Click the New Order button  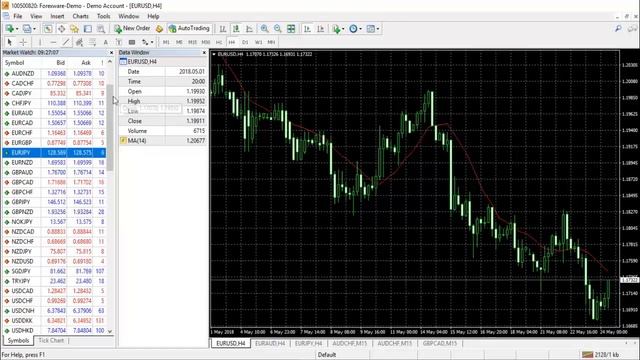132,29
